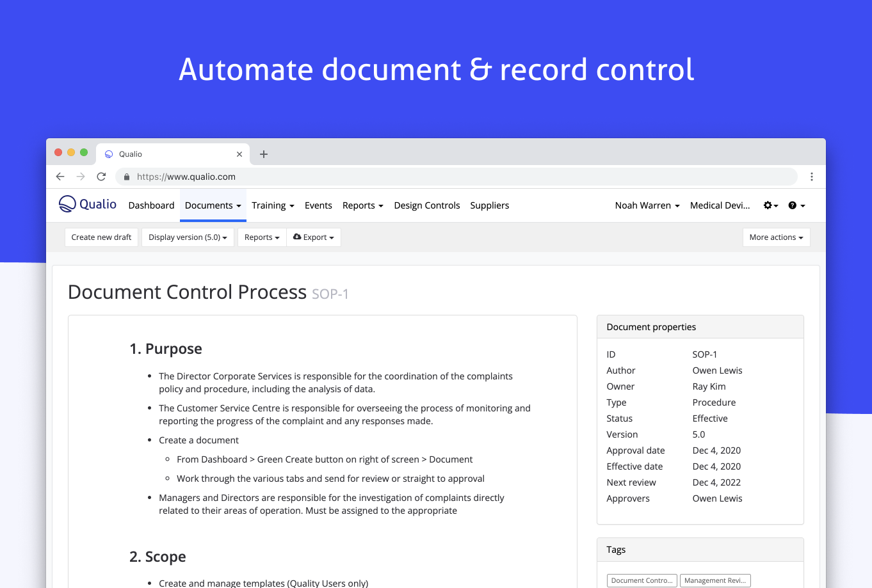
Task: Reload the page with the refresh icon
Action: pyautogui.click(x=101, y=177)
